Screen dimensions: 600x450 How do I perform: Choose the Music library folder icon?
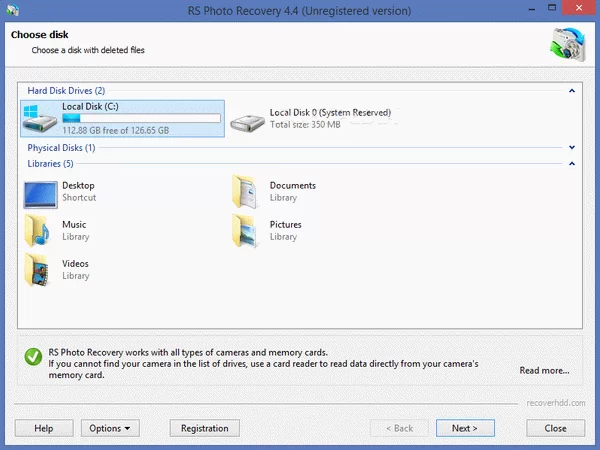click(x=37, y=231)
